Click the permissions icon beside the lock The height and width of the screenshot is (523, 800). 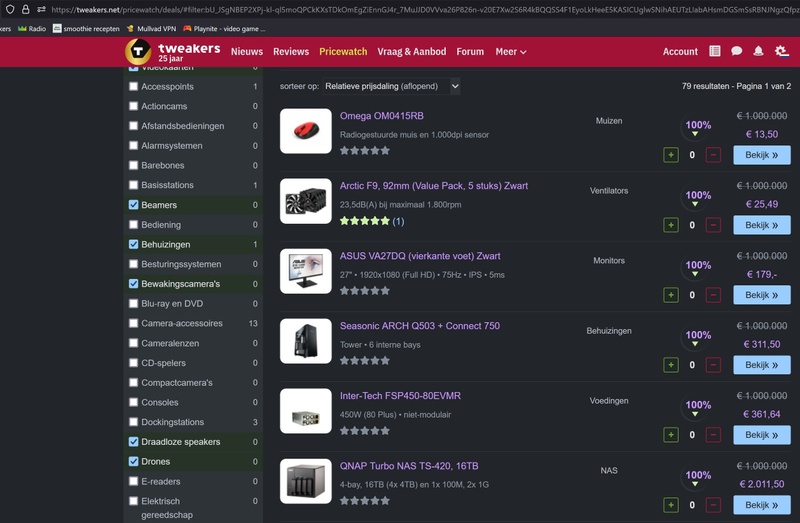(41, 9)
